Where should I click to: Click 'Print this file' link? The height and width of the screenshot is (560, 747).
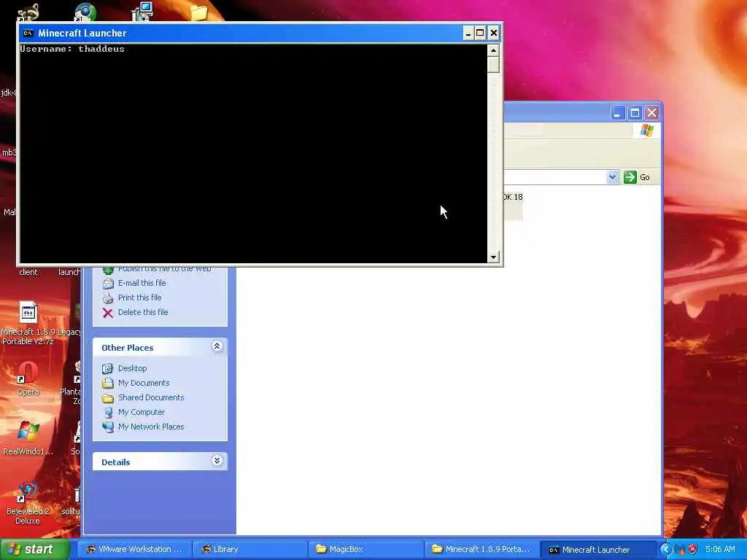139,297
